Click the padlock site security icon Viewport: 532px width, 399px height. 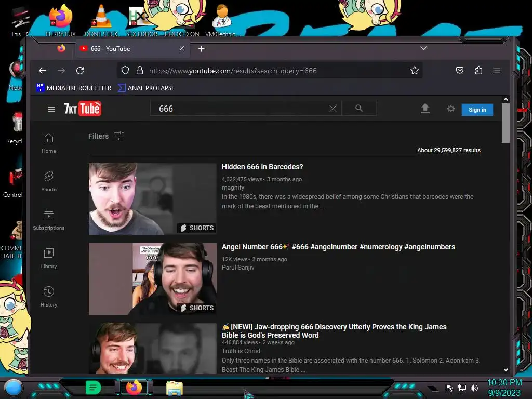[x=139, y=71]
